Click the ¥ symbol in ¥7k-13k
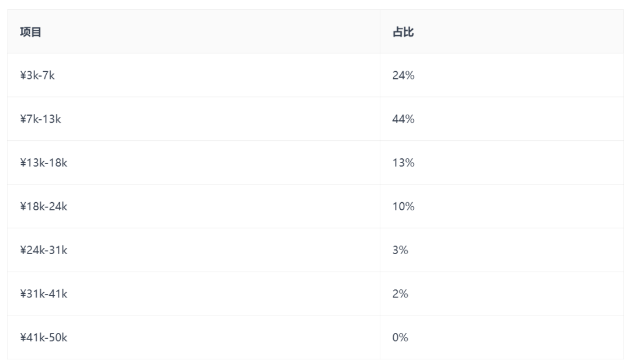The width and height of the screenshot is (631, 364). [23, 119]
